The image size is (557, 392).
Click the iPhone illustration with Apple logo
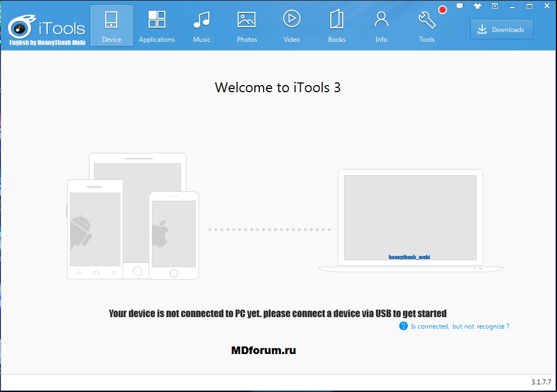[174, 235]
